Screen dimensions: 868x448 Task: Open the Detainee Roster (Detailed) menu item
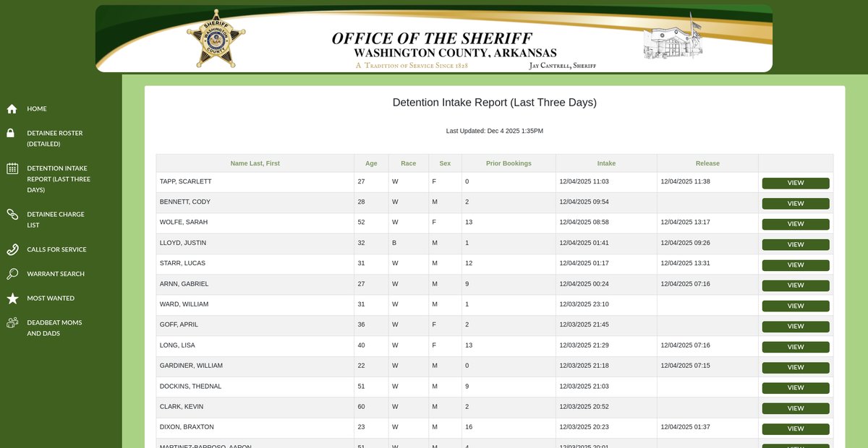(55, 139)
